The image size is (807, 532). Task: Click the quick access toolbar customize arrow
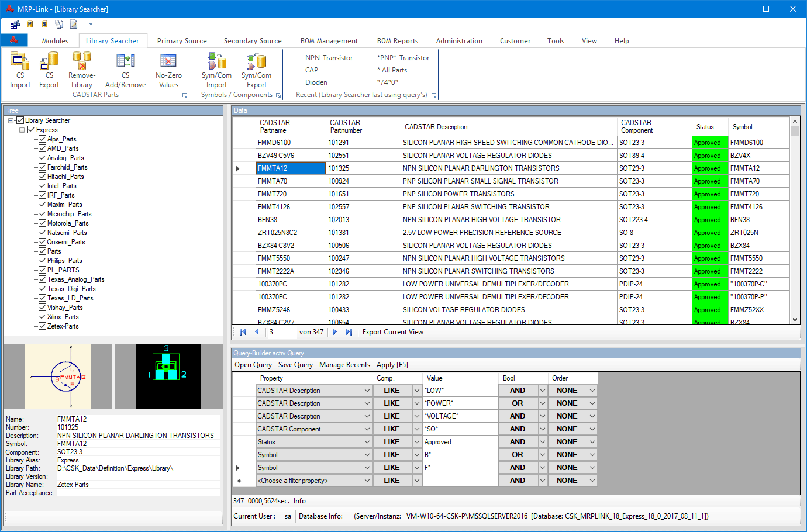(x=91, y=24)
